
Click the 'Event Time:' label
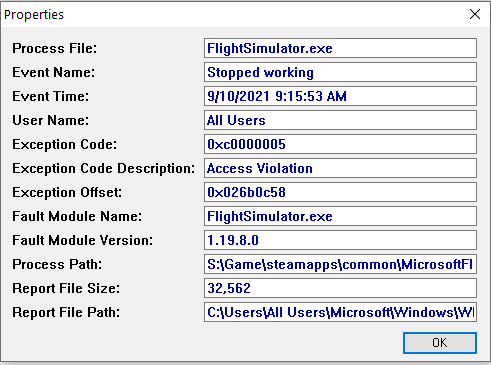tap(51, 96)
